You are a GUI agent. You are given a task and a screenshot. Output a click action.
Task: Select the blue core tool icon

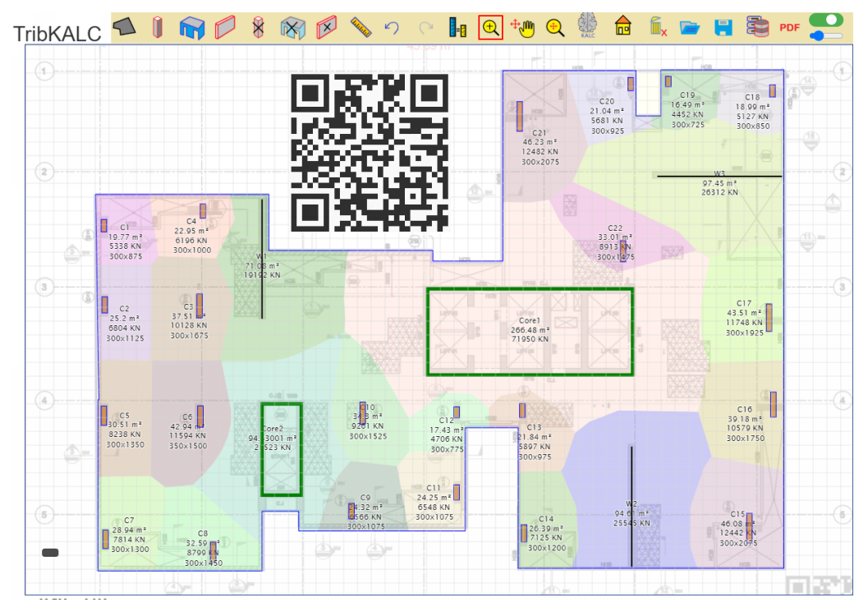[x=191, y=27]
